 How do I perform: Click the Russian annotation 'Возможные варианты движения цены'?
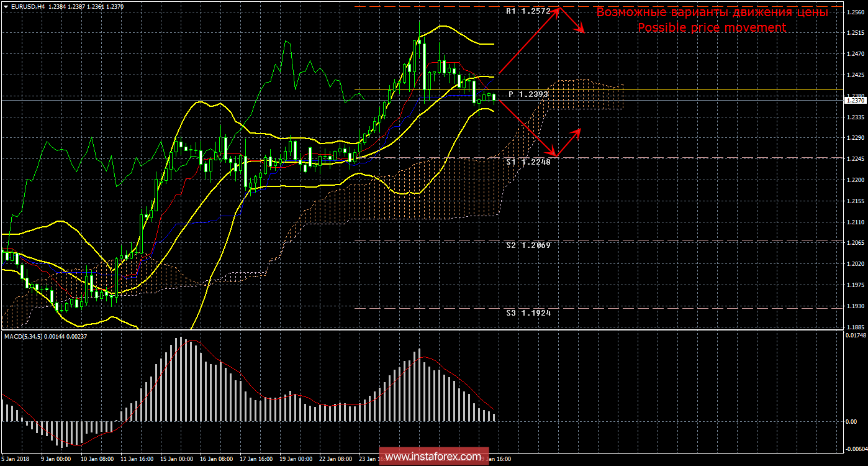pos(712,12)
